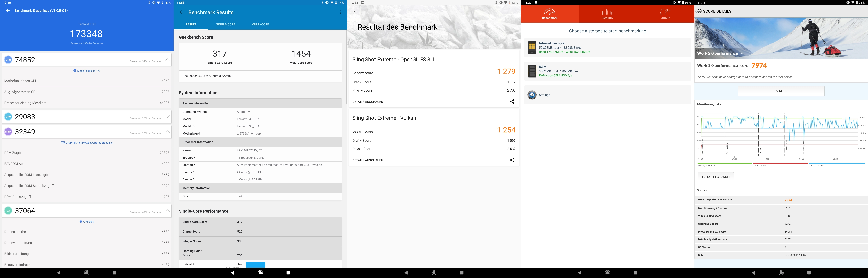This screenshot has width=868, height=278.
Task: Select Name ARM MT6771V/CT row
Action: (260, 150)
